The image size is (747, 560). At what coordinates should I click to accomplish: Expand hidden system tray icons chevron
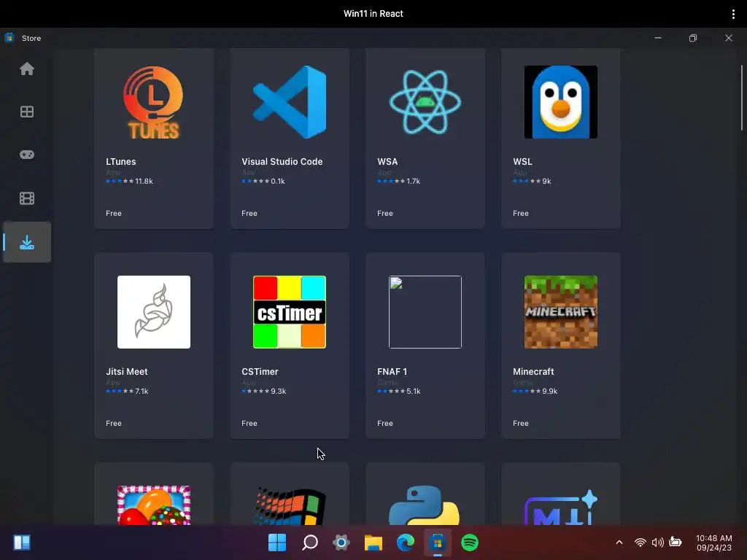coord(619,542)
